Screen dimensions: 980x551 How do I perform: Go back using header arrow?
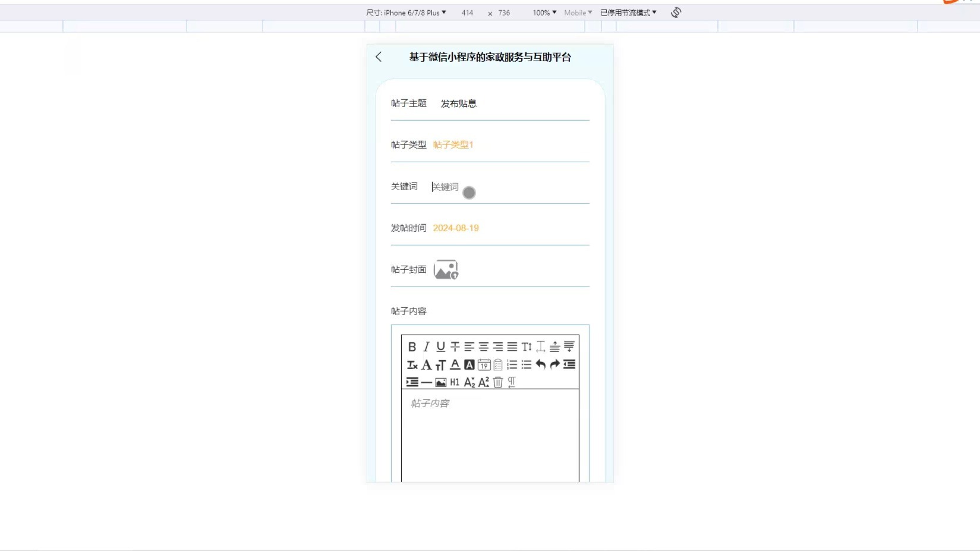[x=379, y=57]
